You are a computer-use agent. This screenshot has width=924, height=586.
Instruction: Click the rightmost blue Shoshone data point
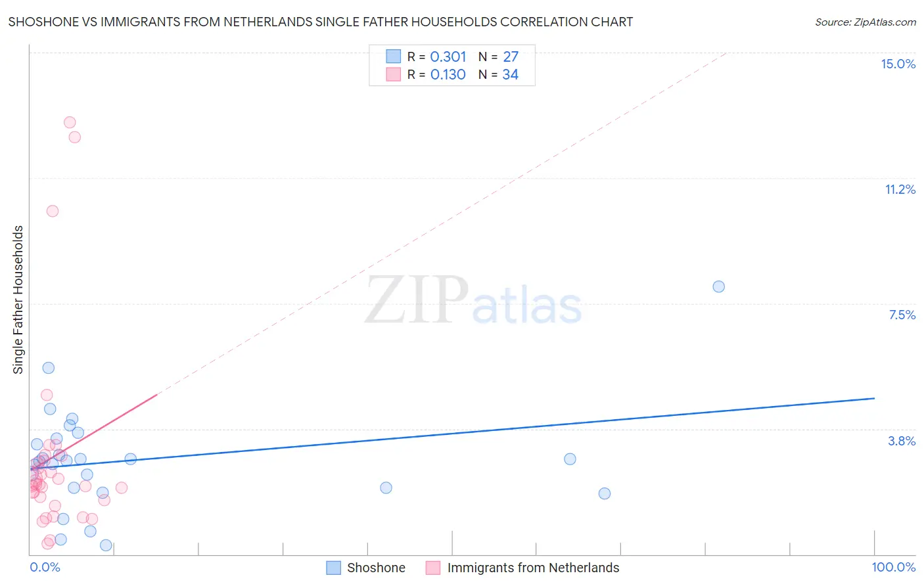pos(718,286)
